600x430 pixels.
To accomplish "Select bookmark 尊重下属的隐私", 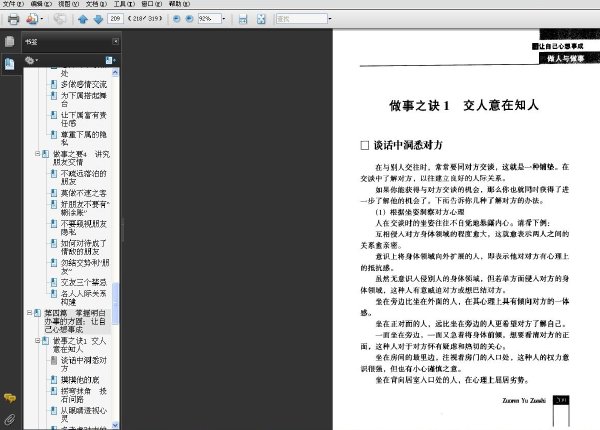I will (x=84, y=138).
